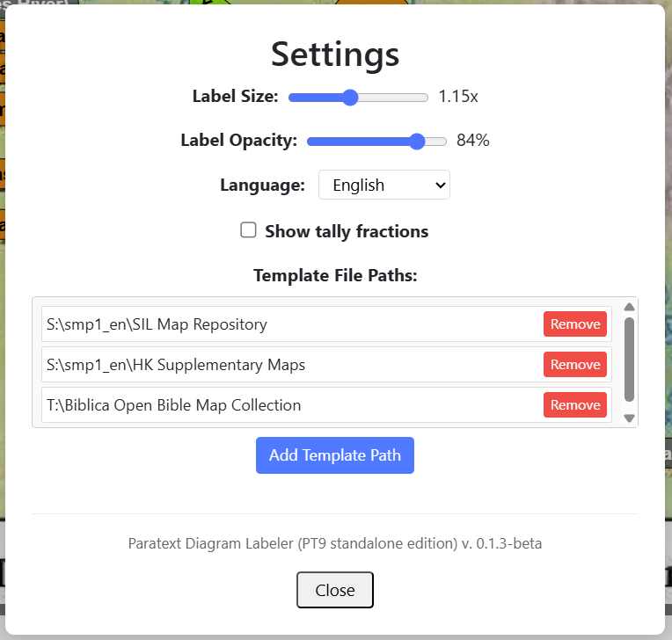Open the Language dropdown
The image size is (672, 640).
point(383,185)
